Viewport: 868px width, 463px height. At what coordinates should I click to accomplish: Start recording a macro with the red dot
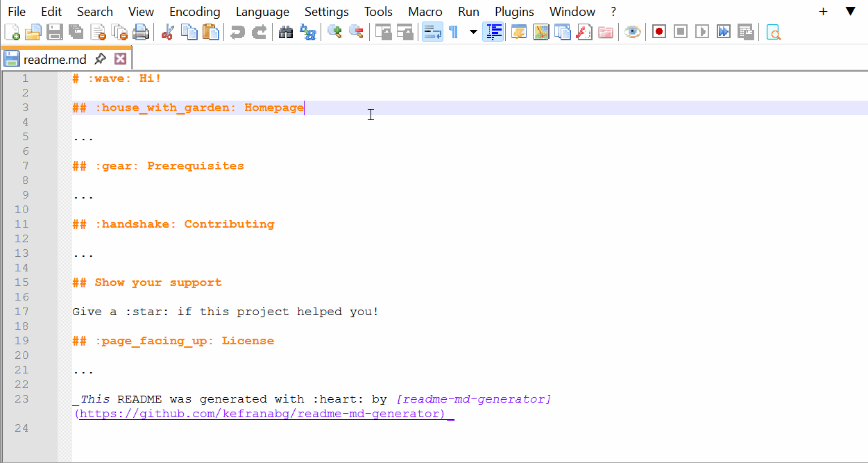click(x=659, y=31)
